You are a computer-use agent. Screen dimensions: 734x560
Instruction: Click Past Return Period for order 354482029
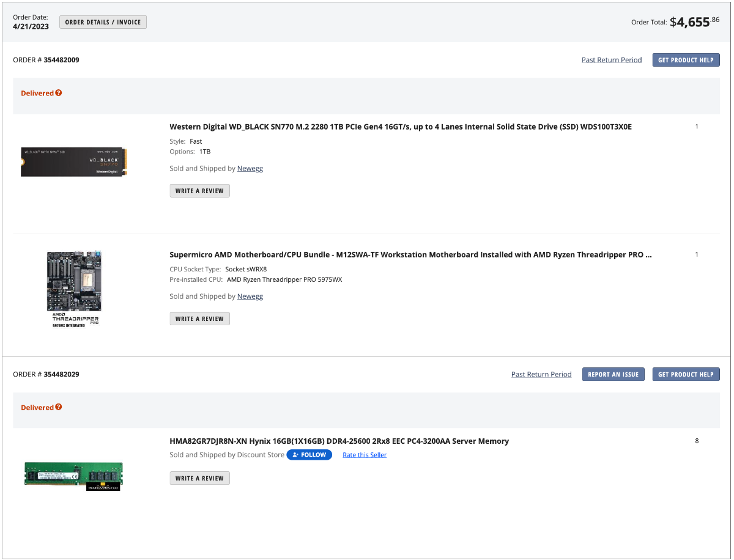[541, 374]
